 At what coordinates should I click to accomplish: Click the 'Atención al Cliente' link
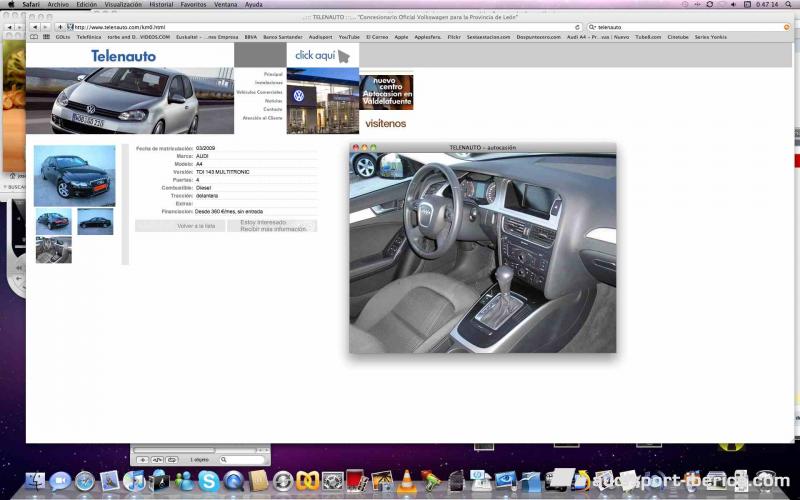point(261,117)
